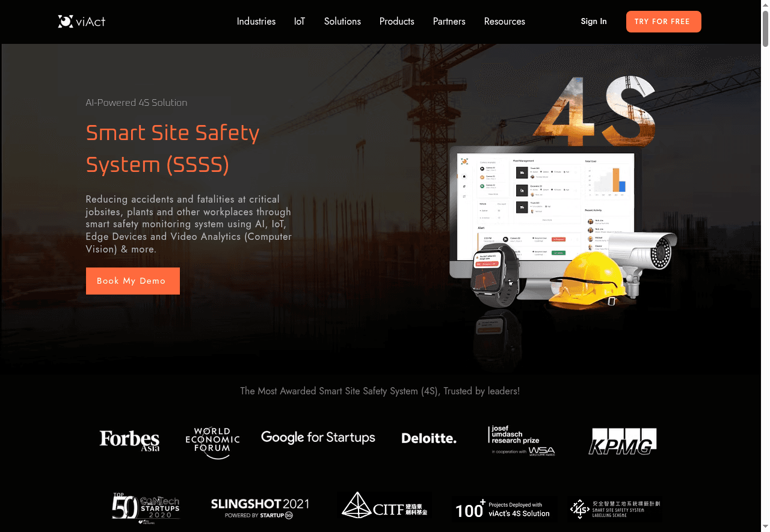Expand the Products navigation menu
Viewport: 770px width, 532px height.
pos(396,22)
